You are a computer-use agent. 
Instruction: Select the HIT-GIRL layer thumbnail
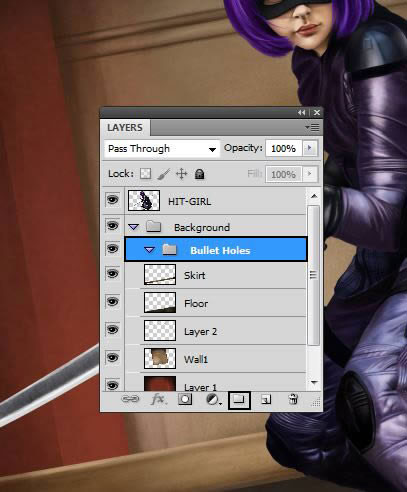pos(144,200)
